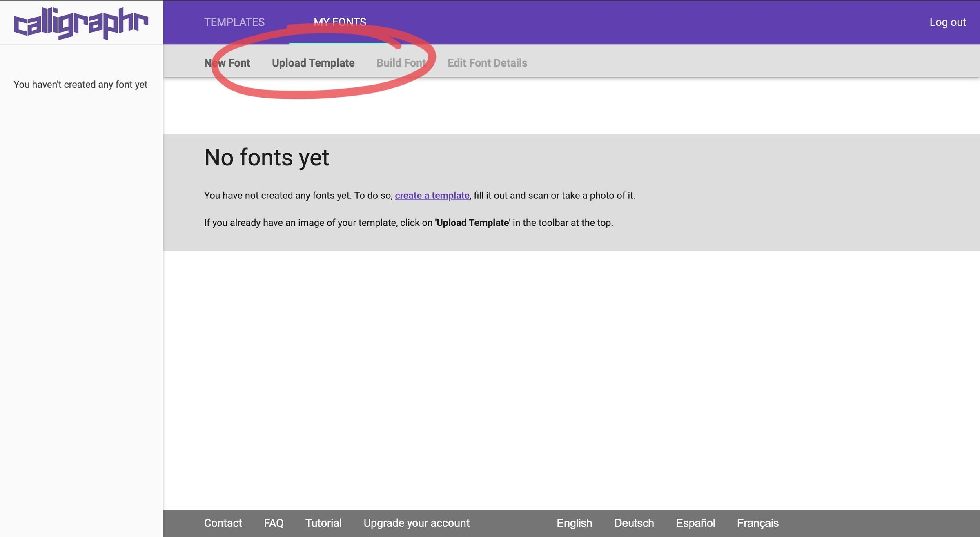This screenshot has width=980, height=537.
Task: Click Upgrade your account
Action: (417, 523)
